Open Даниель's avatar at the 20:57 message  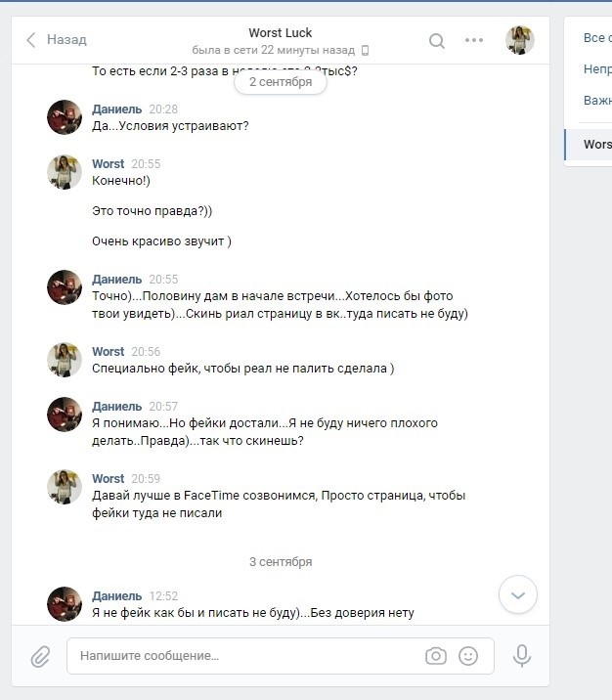(65, 415)
